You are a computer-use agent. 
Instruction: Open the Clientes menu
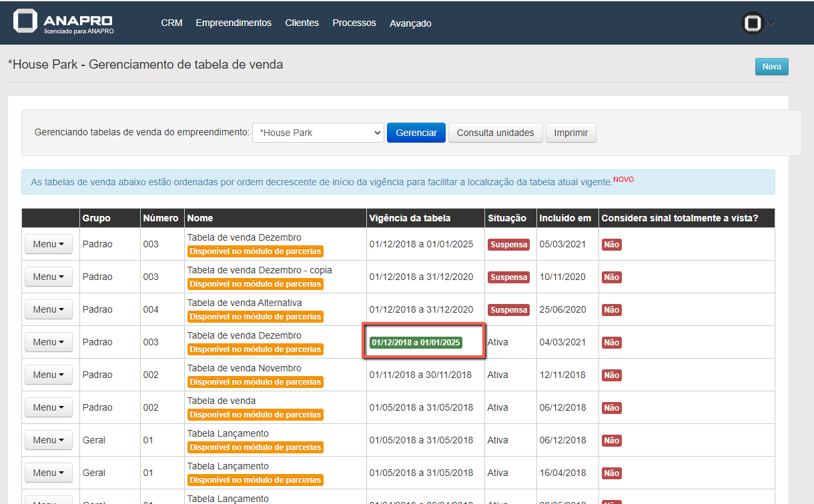point(302,23)
